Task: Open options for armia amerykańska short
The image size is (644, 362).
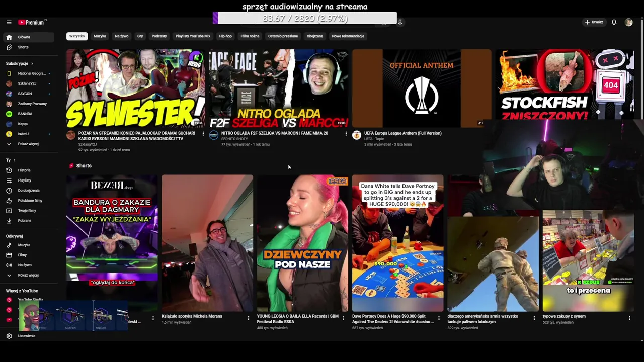Action: coord(534,318)
